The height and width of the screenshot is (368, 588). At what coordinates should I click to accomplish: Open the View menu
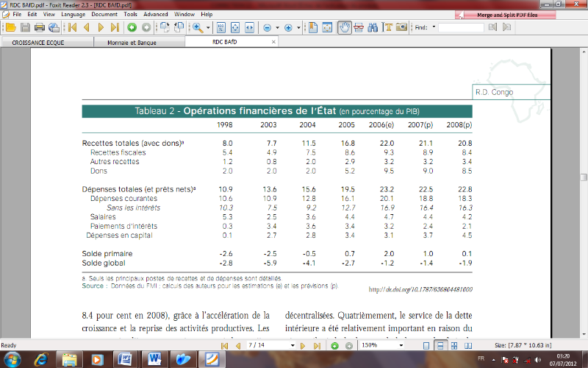pyautogui.click(x=49, y=14)
